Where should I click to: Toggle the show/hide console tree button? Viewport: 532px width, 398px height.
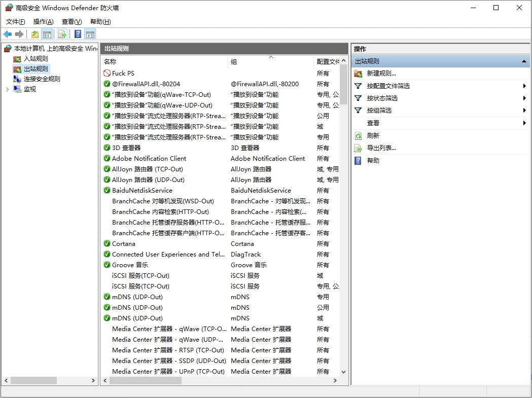tap(47, 34)
